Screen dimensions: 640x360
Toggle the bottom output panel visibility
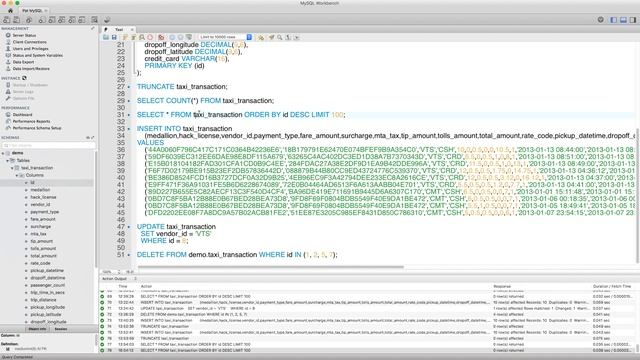tap(623, 20)
